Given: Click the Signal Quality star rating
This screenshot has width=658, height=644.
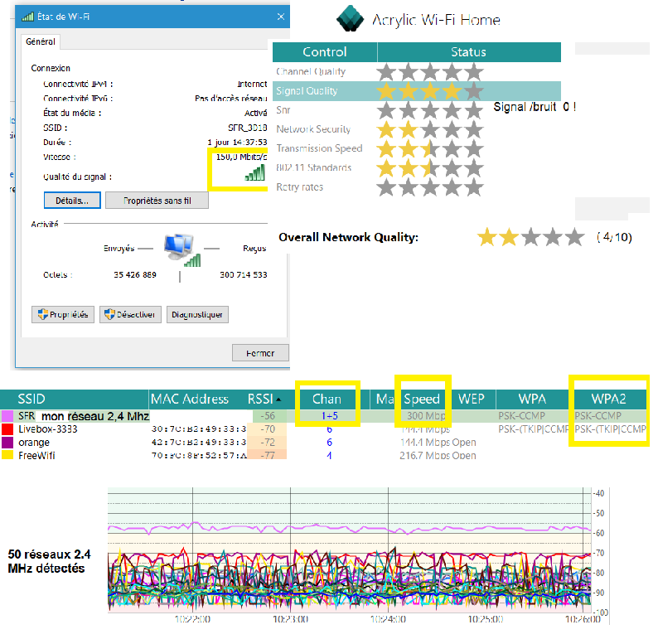Looking at the screenshot, I should pyautogui.click(x=429, y=91).
